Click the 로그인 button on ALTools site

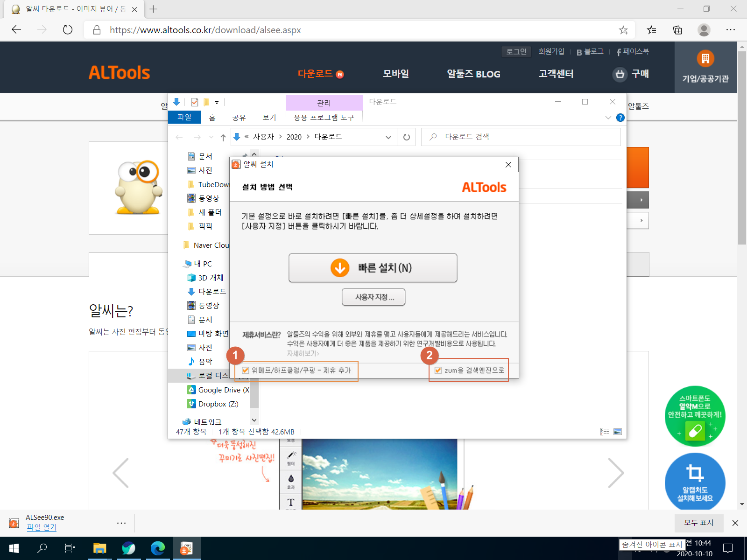pyautogui.click(x=516, y=51)
